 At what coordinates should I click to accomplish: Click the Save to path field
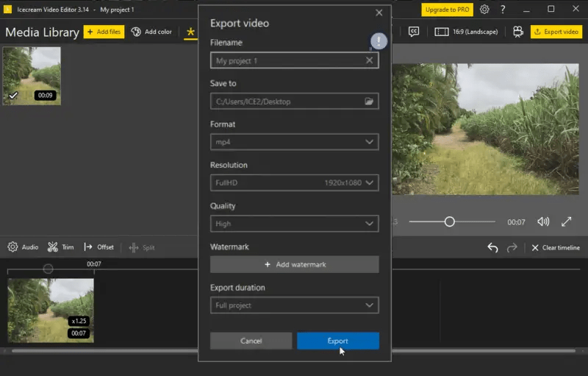coord(295,102)
